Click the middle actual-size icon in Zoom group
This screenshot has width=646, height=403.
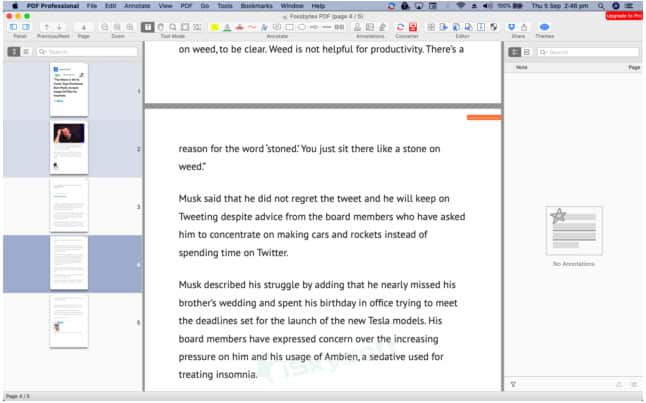117,27
